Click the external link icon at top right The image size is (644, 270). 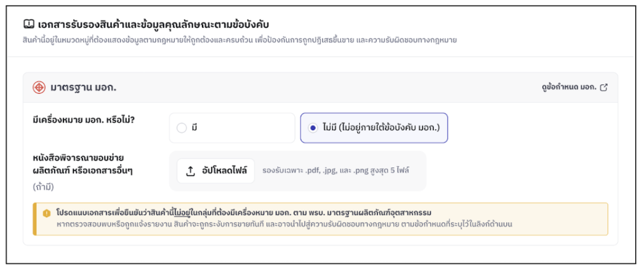[604, 87]
